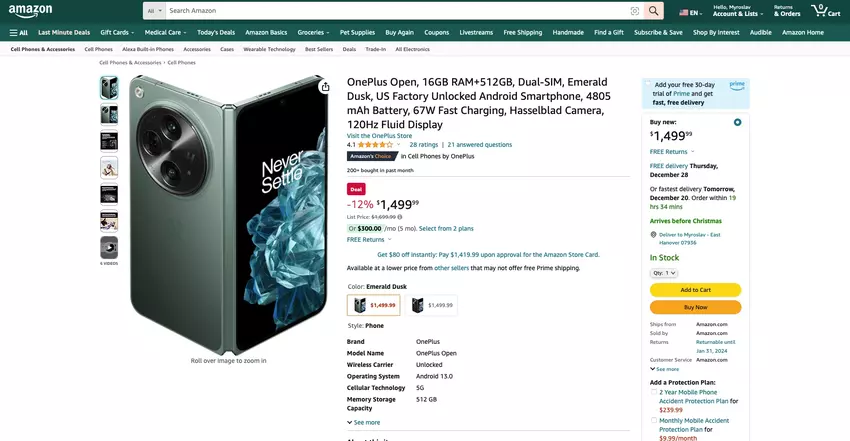
Task: Visit the OnePlus Store link
Action: 379,135
